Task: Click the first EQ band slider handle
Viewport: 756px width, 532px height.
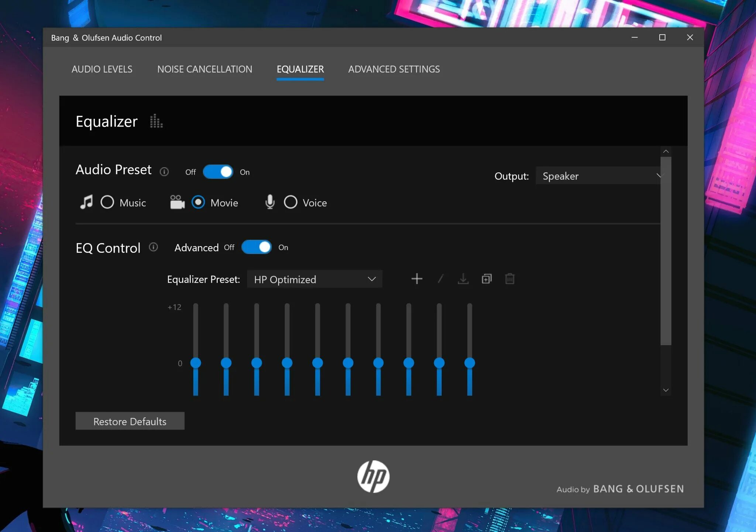Action: coord(196,363)
